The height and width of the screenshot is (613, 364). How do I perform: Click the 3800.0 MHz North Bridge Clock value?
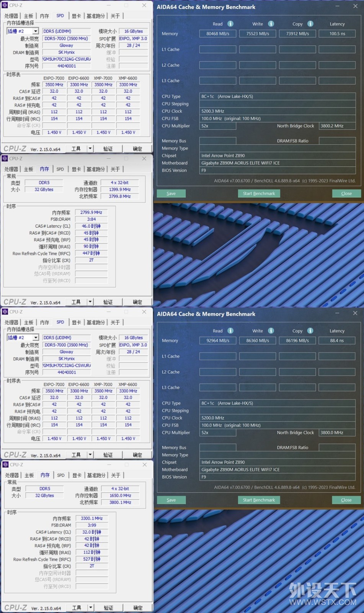[x=337, y=433]
